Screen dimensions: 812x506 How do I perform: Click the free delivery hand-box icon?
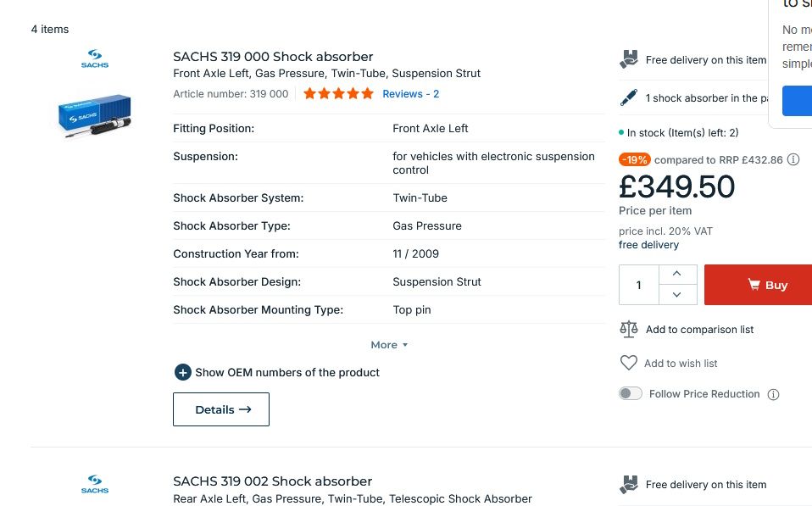click(x=629, y=60)
